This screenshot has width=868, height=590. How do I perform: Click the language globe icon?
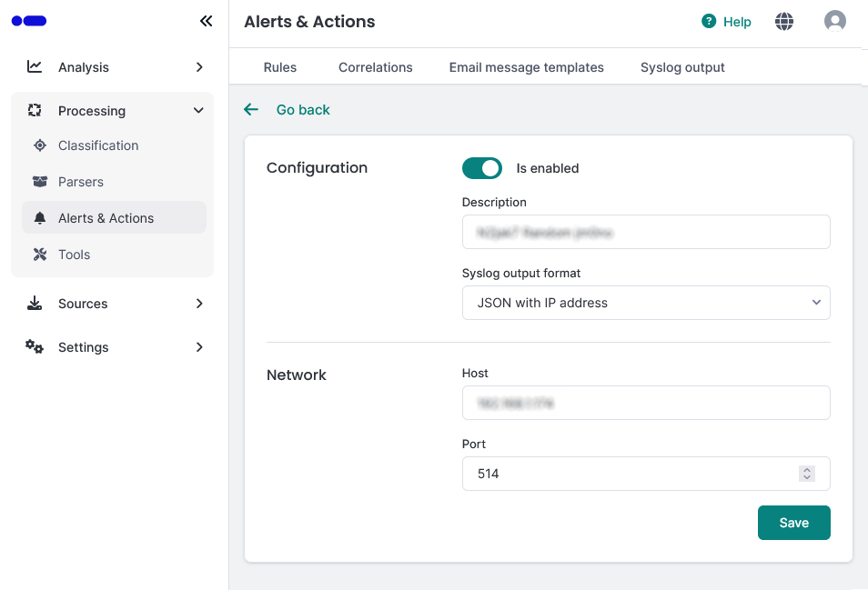(783, 21)
